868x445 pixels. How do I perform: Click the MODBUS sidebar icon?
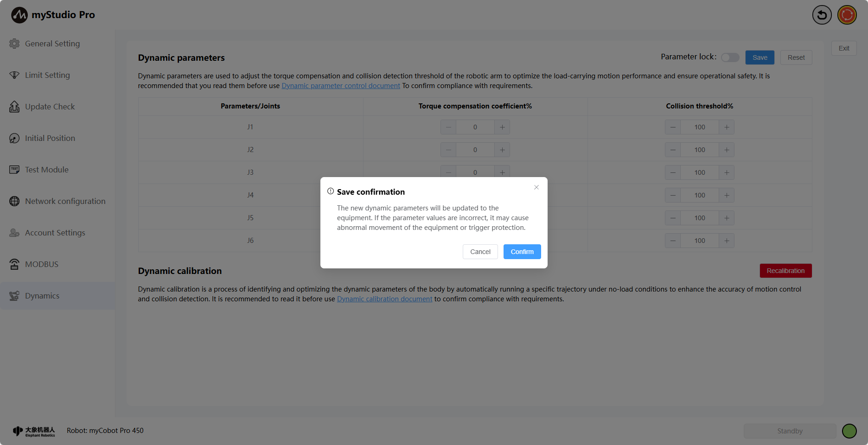[x=14, y=264]
